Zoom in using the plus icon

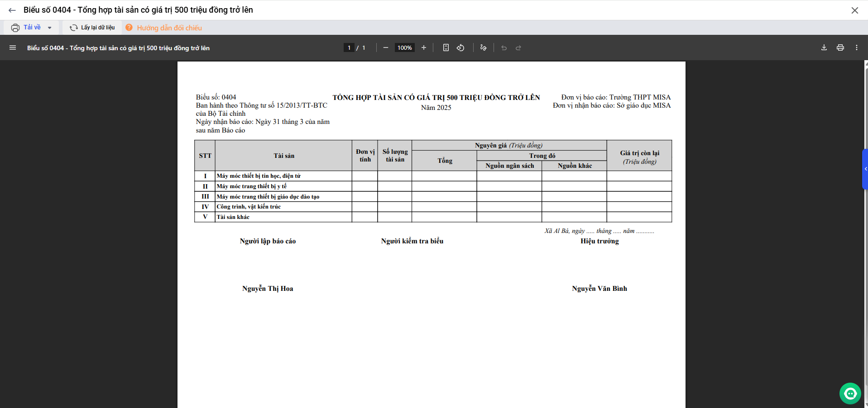(424, 47)
